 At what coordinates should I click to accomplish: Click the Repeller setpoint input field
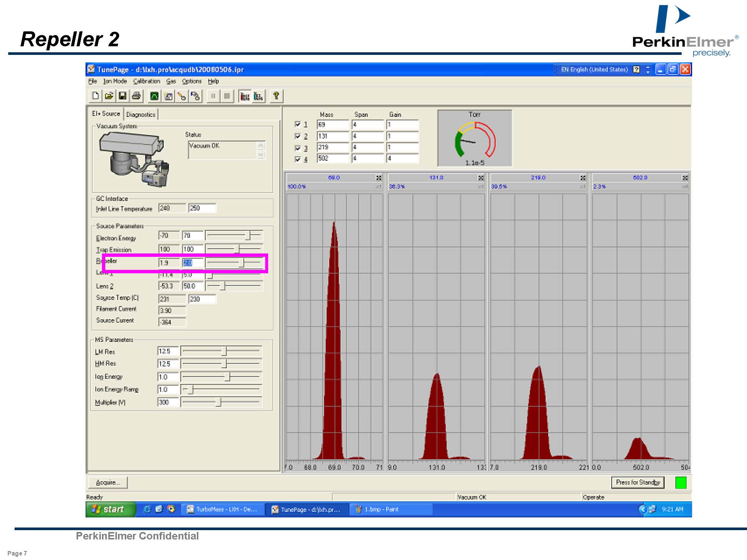(x=193, y=263)
